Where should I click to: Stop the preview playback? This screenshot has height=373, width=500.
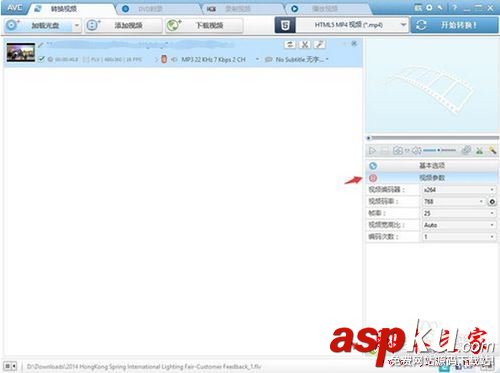384,151
